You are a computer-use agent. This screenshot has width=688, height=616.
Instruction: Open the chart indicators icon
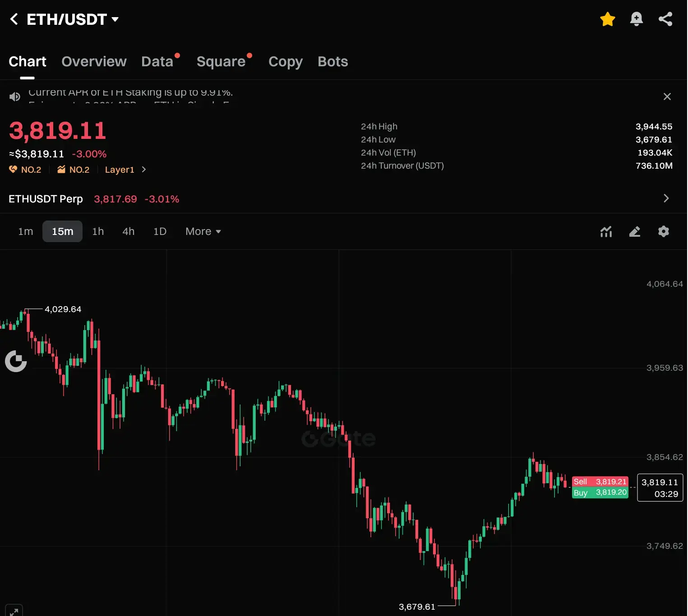click(x=606, y=232)
